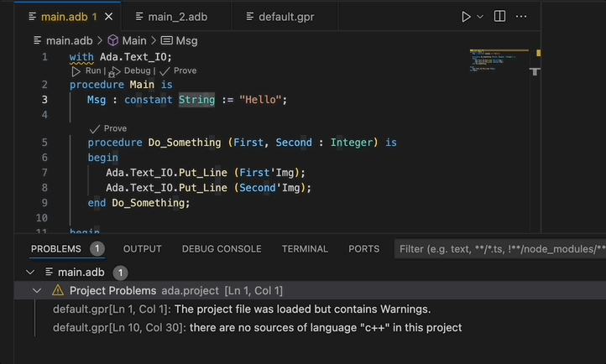Click the String type on line 3

click(196, 100)
